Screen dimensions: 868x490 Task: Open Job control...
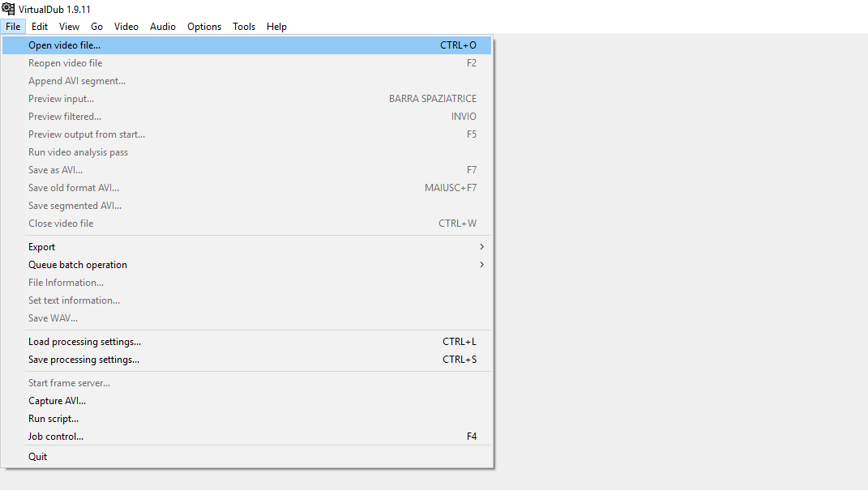pos(247,437)
